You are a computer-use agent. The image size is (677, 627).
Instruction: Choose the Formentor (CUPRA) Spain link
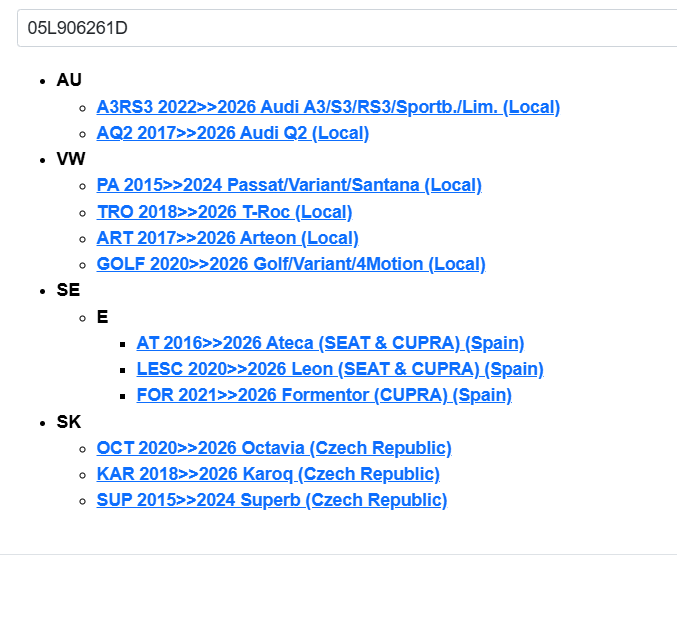pyautogui.click(x=324, y=395)
